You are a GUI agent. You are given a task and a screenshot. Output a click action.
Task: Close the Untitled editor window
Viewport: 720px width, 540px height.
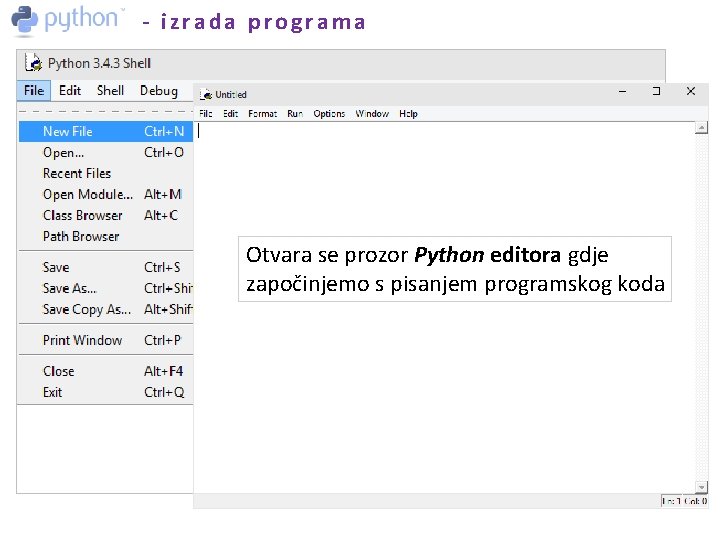point(691,91)
